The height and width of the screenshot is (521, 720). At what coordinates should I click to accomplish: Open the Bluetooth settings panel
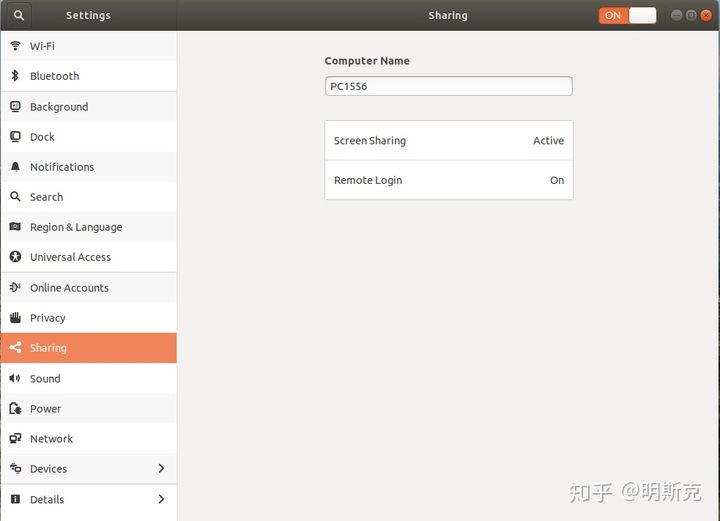pyautogui.click(x=89, y=76)
